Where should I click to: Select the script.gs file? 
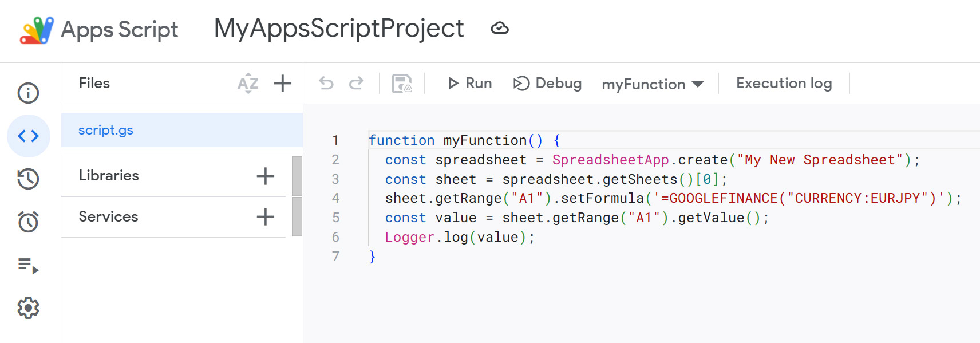pos(106,130)
